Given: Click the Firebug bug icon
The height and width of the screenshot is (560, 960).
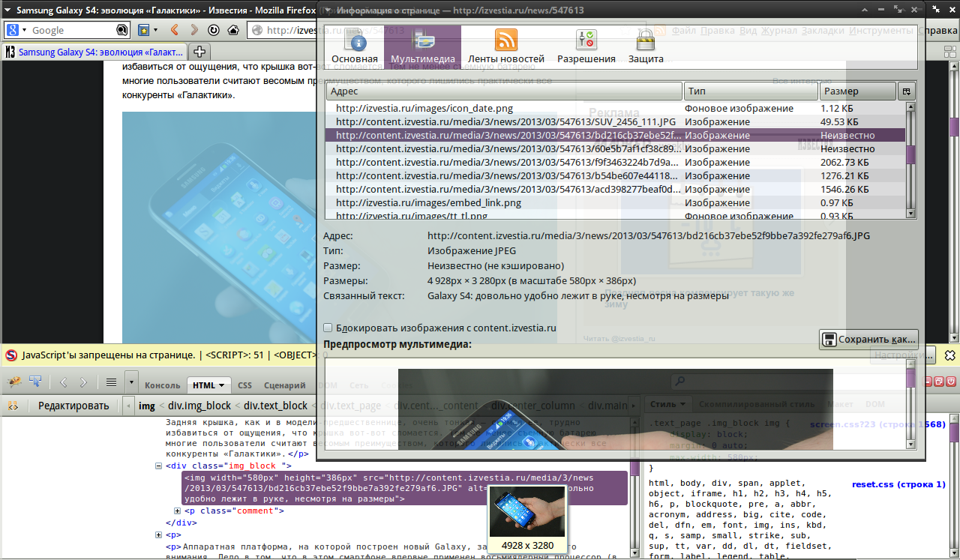Looking at the screenshot, I should tap(13, 382).
